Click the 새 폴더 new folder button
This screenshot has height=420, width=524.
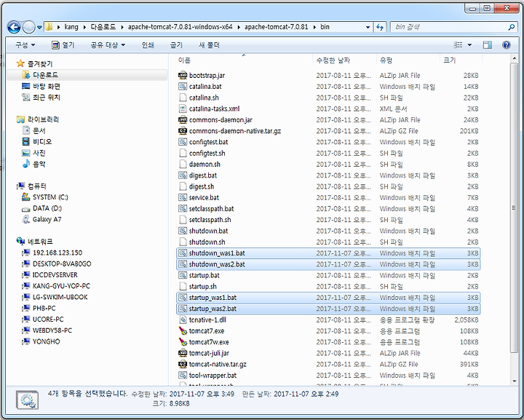tap(209, 45)
